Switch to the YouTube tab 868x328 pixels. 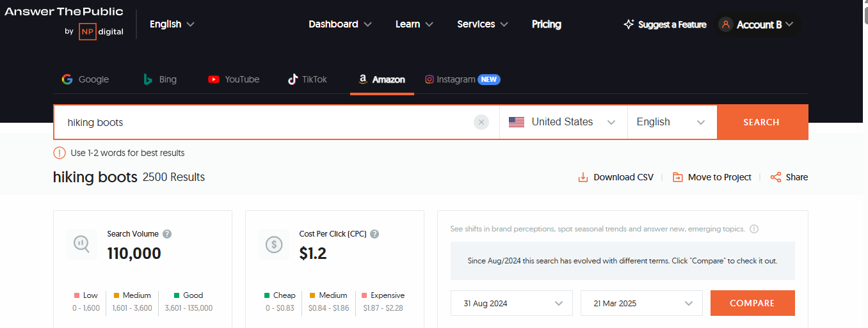(234, 79)
